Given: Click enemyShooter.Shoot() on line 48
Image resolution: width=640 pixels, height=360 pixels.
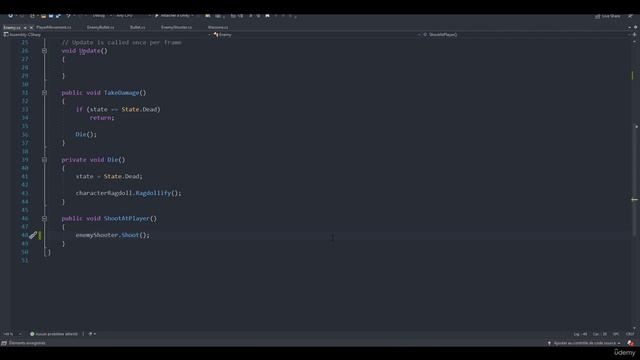Looking at the screenshot, I should click(x=112, y=235).
